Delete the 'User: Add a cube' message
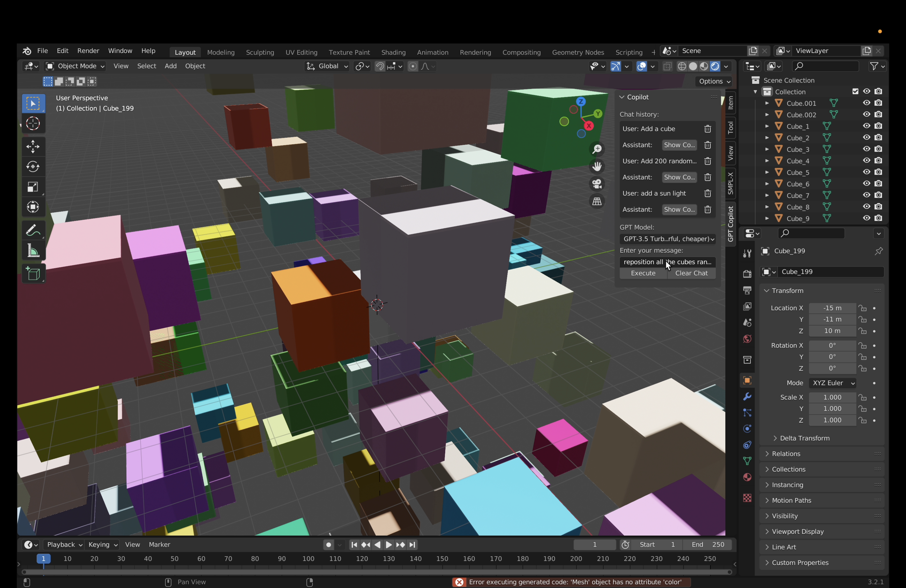The width and height of the screenshot is (906, 588). click(708, 129)
